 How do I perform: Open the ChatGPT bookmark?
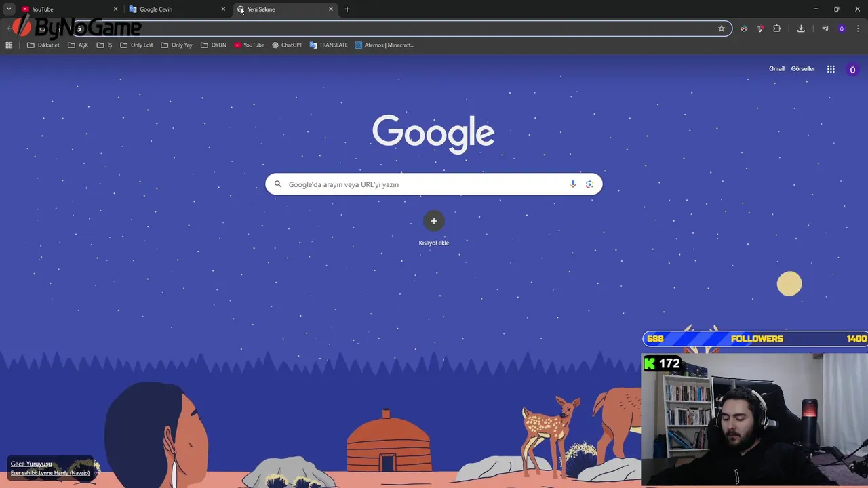[x=287, y=45]
